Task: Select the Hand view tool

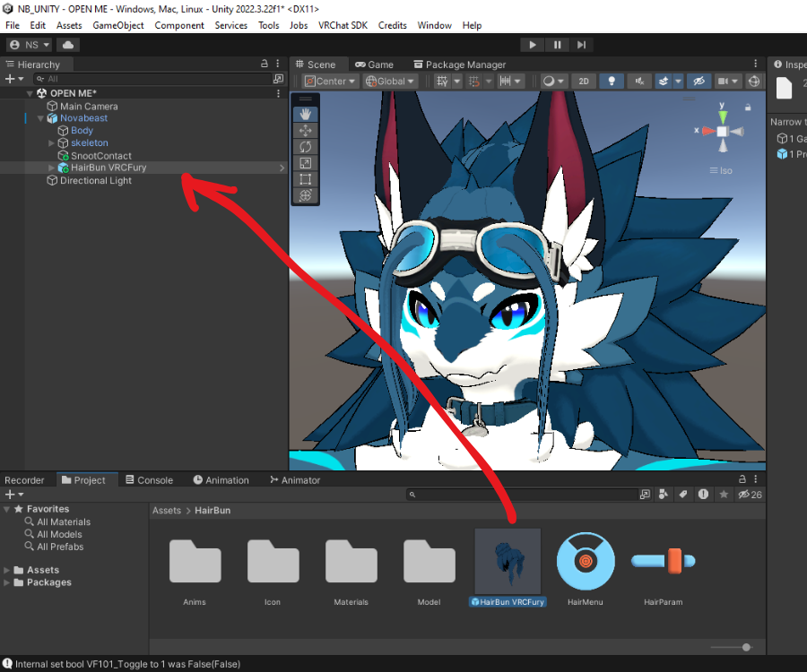Action: pyautogui.click(x=305, y=114)
